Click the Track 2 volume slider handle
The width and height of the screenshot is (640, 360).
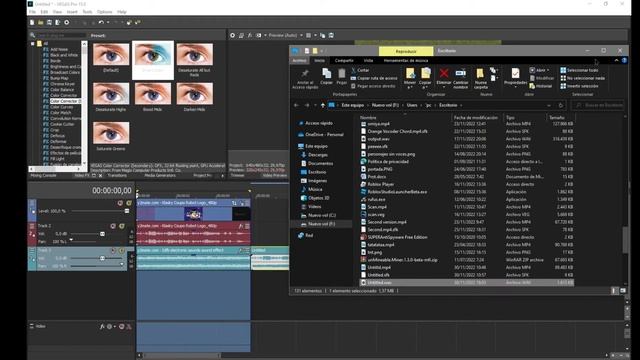coord(102,234)
